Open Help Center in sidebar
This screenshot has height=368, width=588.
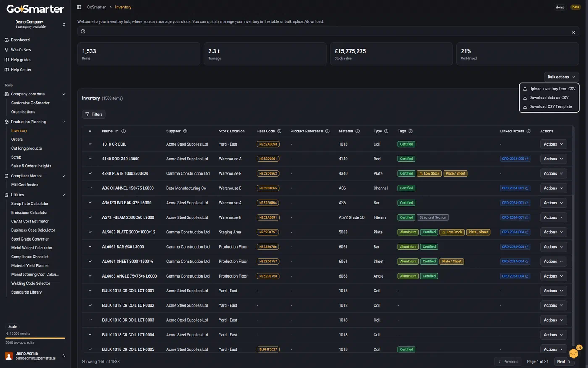21,70
